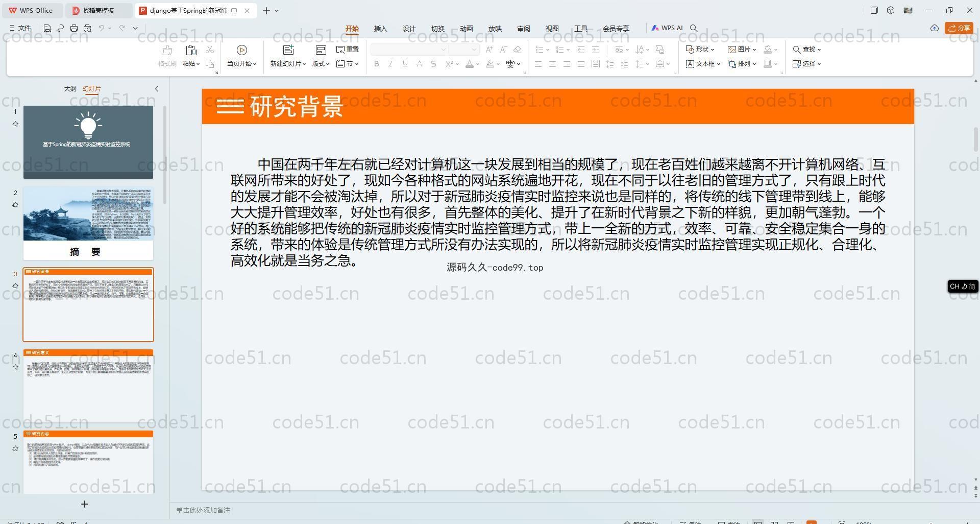Screen dimensions: 980x524
Task: Click the copy icon in the ribbon
Action: [210, 64]
